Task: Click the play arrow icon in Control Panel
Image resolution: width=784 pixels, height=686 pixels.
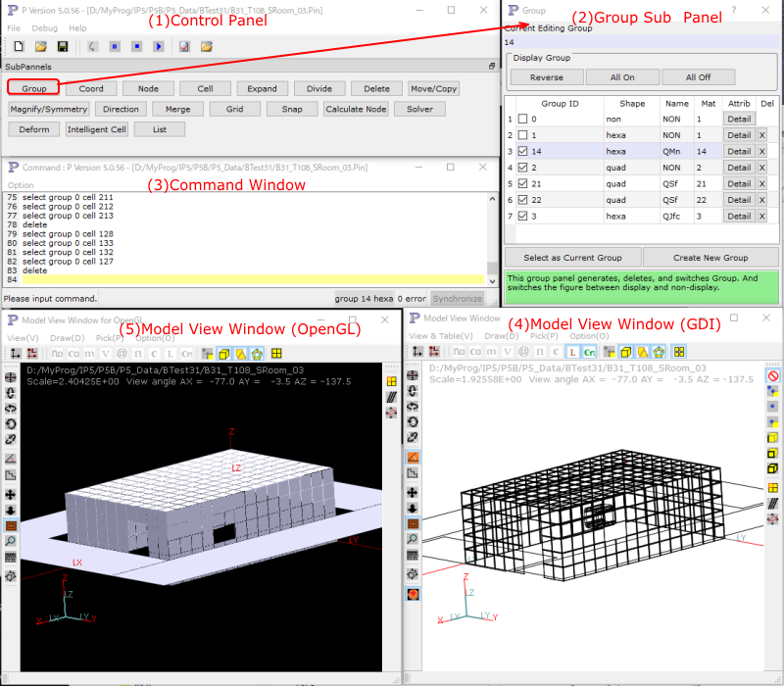Action: tap(158, 46)
